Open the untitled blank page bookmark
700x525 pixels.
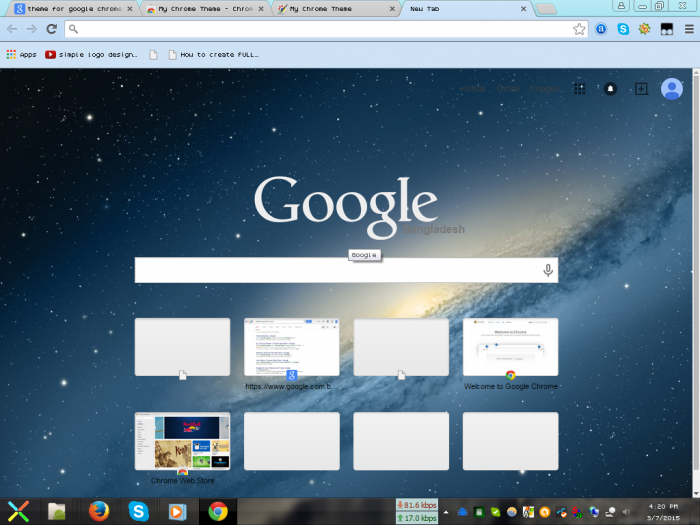153,54
